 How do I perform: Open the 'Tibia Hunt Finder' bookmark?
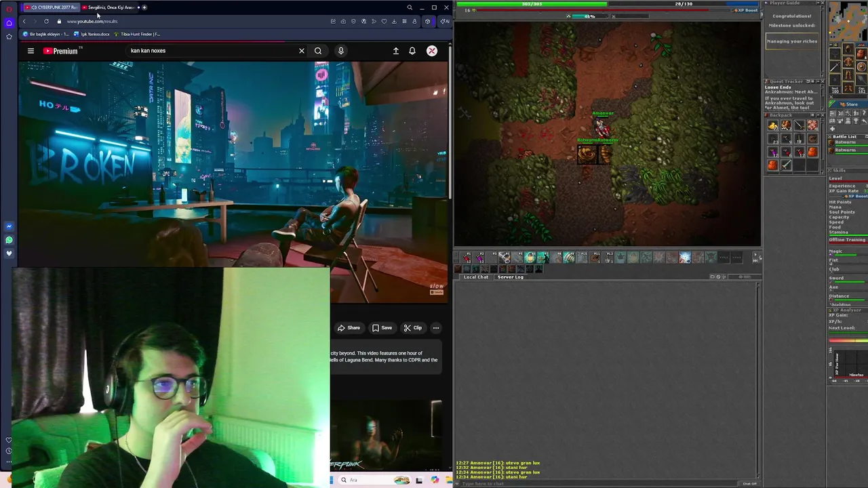tap(137, 34)
